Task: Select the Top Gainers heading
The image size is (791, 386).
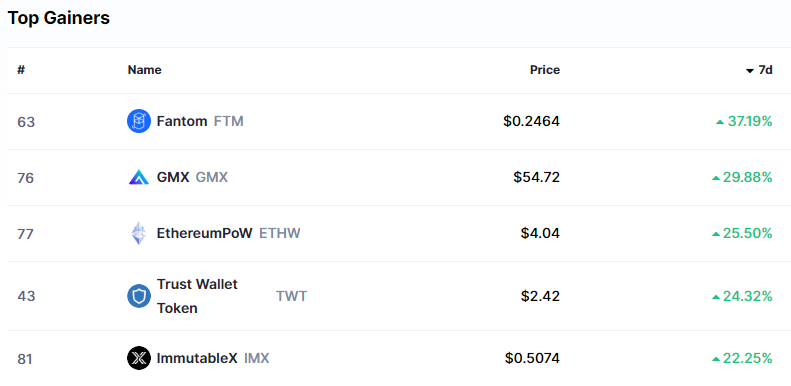Action: coord(59,18)
